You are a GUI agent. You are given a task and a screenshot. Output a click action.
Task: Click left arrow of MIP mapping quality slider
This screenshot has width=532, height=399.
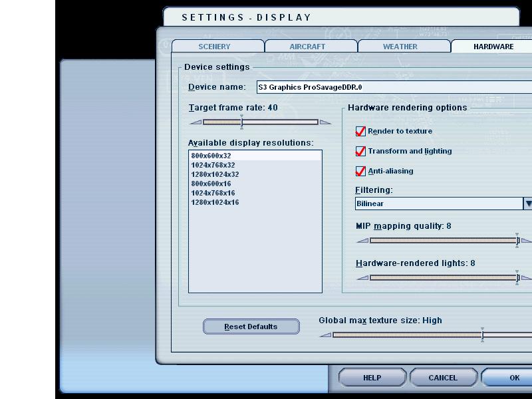[362, 241]
